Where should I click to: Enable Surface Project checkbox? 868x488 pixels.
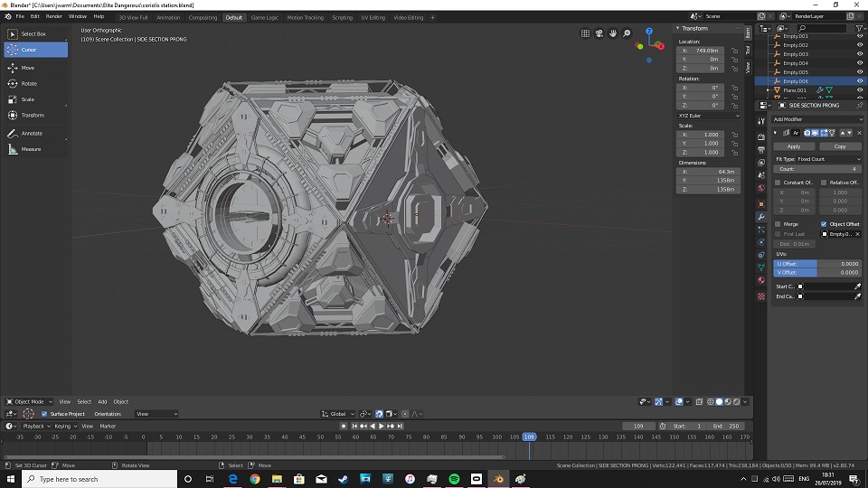[44, 414]
